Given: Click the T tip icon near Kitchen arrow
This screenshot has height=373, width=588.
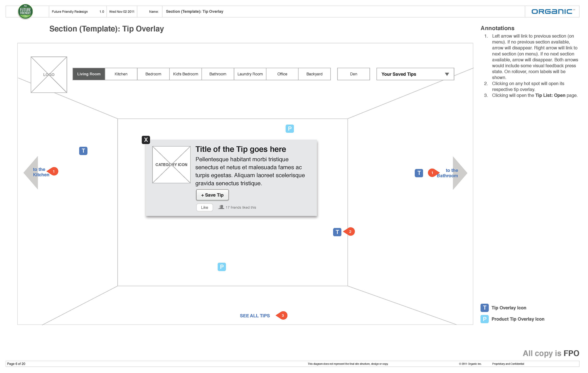Looking at the screenshot, I should [83, 151].
